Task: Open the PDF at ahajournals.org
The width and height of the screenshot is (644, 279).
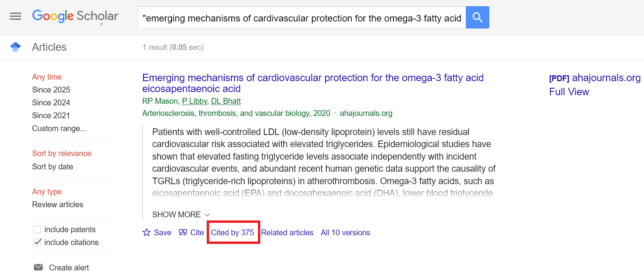Action: click(594, 78)
